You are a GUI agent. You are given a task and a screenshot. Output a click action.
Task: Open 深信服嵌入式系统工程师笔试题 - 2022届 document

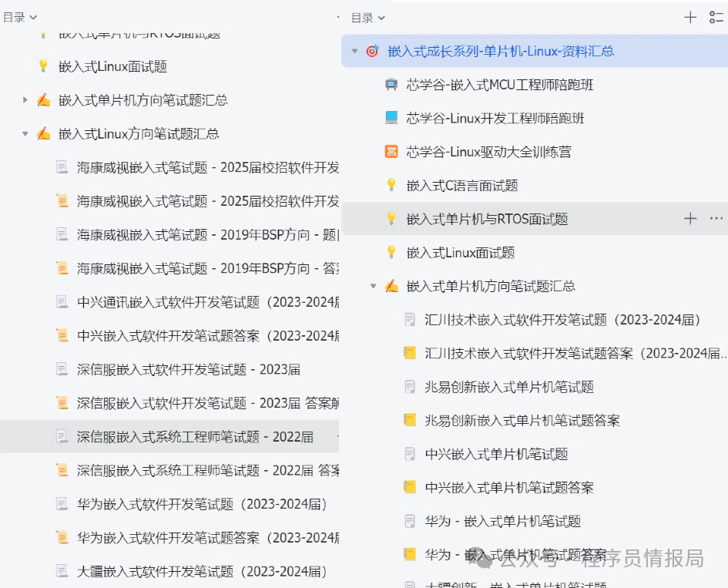(195, 437)
